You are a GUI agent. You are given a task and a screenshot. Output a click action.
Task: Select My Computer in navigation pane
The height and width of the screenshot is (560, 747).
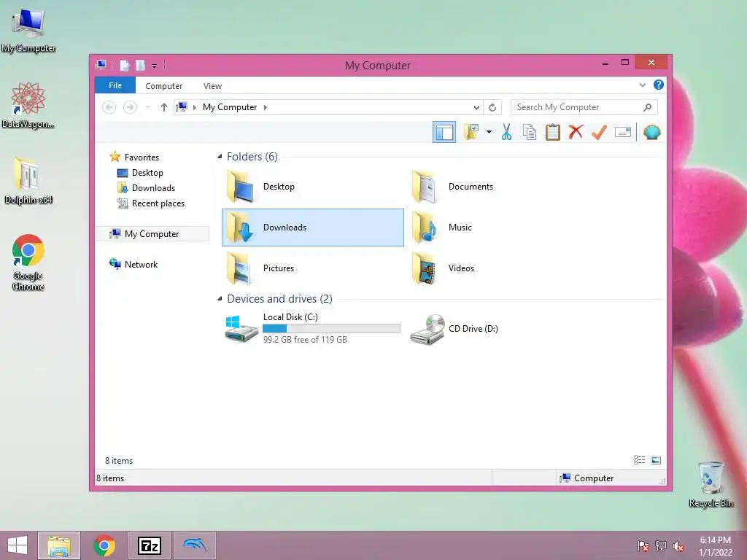pos(152,234)
